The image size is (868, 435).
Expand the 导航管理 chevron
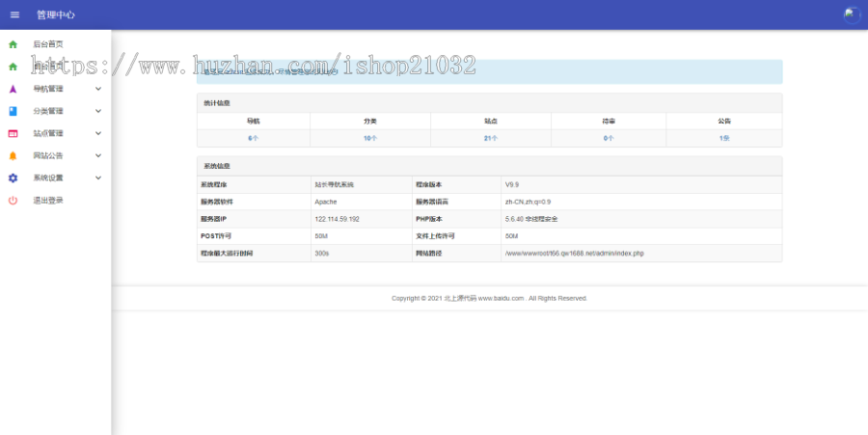tap(98, 89)
